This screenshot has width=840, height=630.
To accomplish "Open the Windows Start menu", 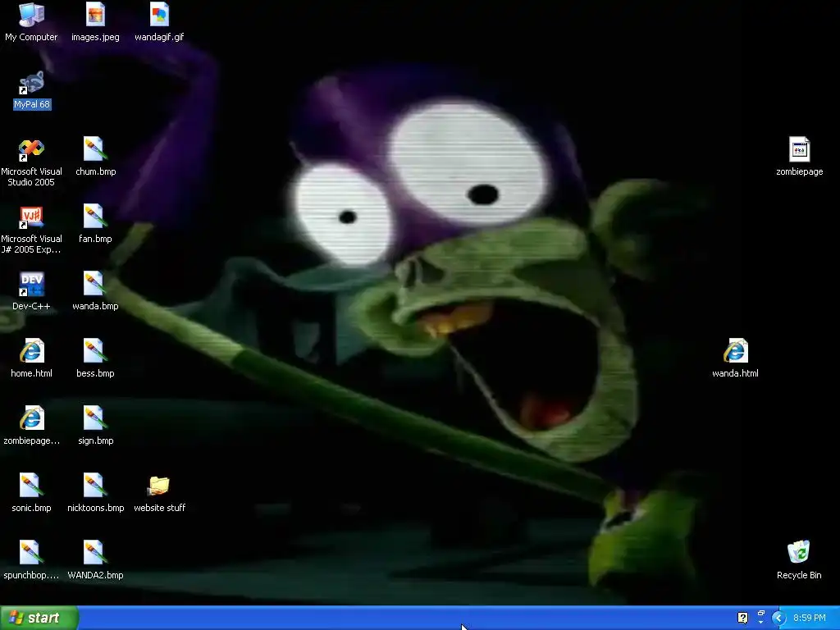I will 39,618.
